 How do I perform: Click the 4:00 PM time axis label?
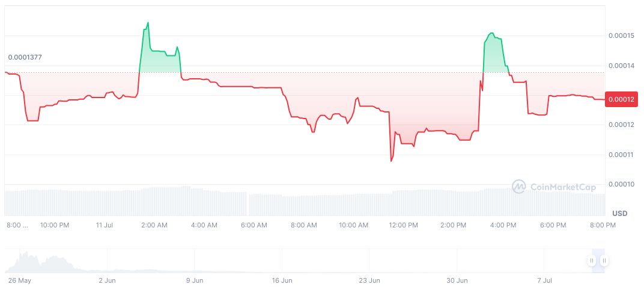(503, 225)
